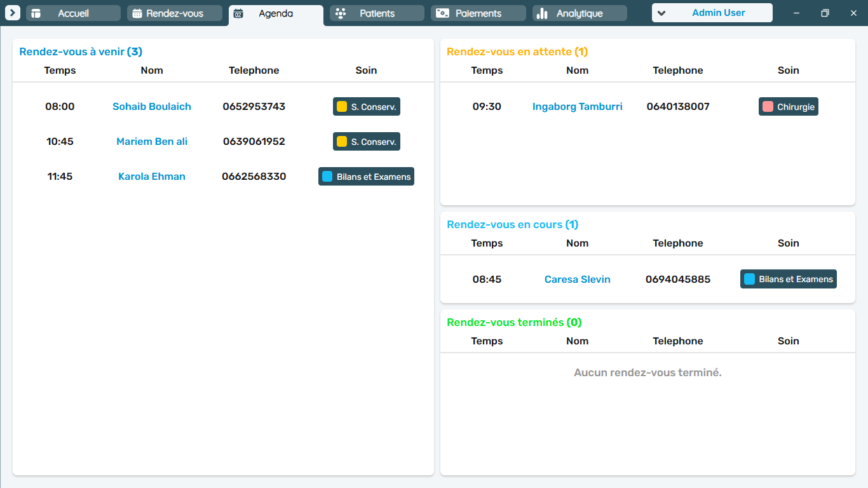
Task: Switch to the Patients tab
Action: [377, 13]
